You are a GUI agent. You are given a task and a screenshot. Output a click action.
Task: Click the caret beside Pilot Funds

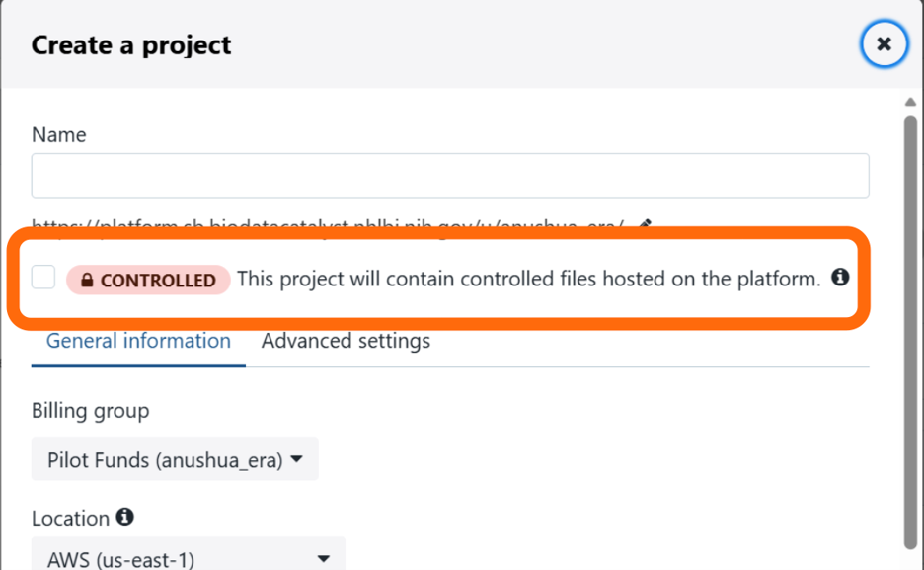click(297, 459)
